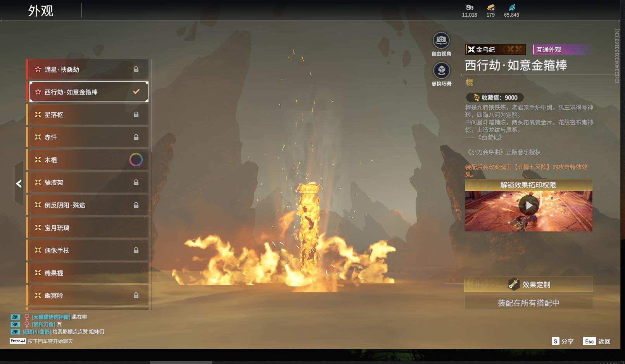Click the blue currency icon above 65,846
Screen dimensions: 625x364
coord(512,7)
